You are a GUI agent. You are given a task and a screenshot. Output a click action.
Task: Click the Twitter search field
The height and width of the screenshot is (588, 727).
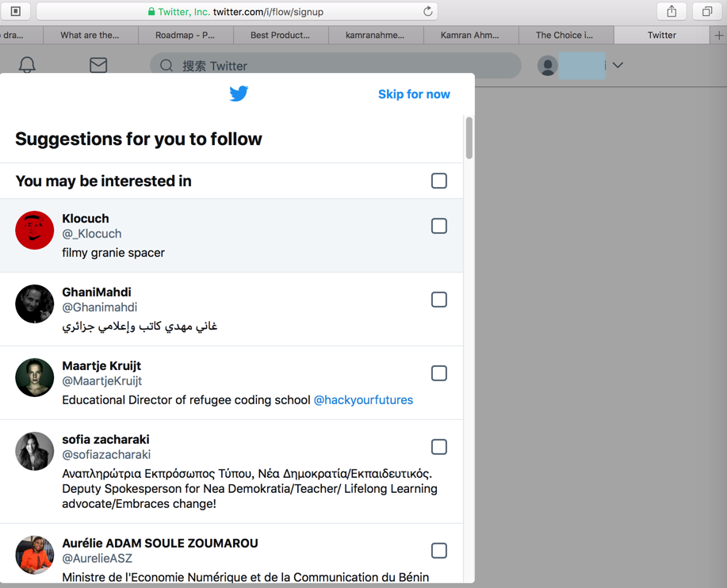[x=335, y=65]
